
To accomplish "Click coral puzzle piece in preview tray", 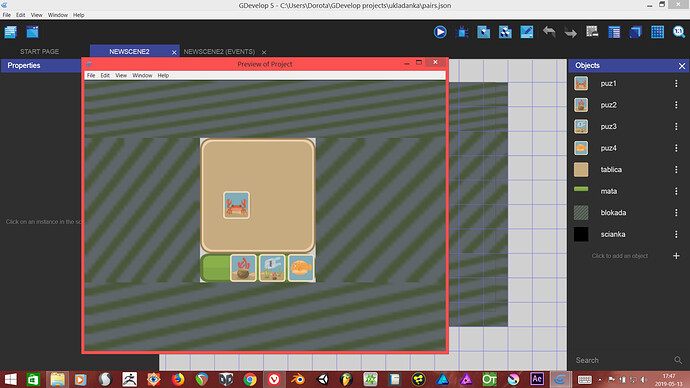I will click(243, 267).
